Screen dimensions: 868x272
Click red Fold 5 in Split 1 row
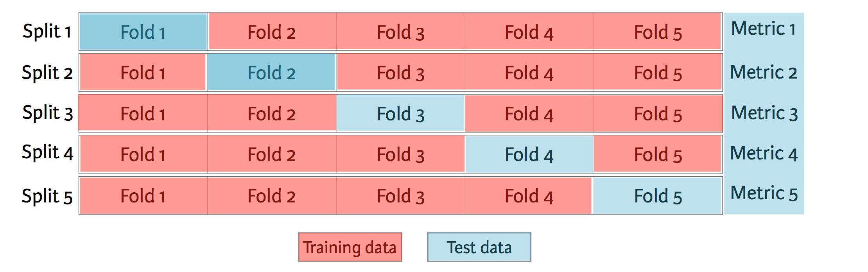tap(658, 32)
